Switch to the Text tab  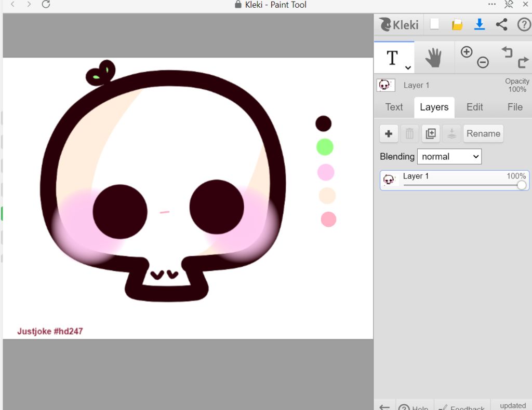(394, 107)
